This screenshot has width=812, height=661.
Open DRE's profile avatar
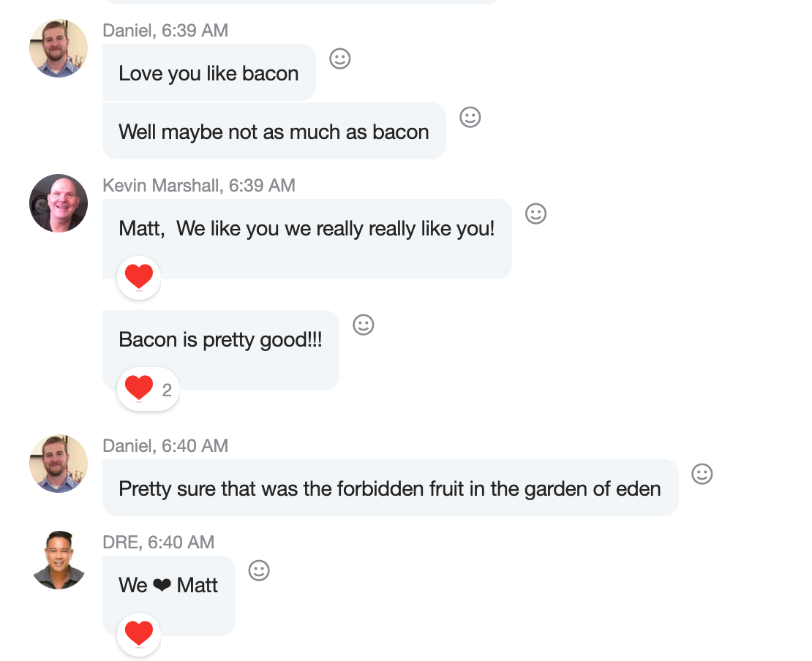[x=59, y=560]
